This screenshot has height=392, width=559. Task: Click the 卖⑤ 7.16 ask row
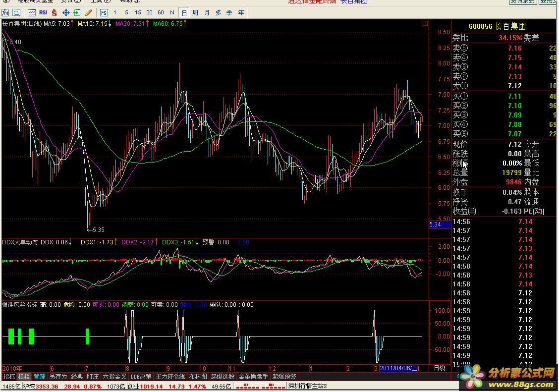504,48
